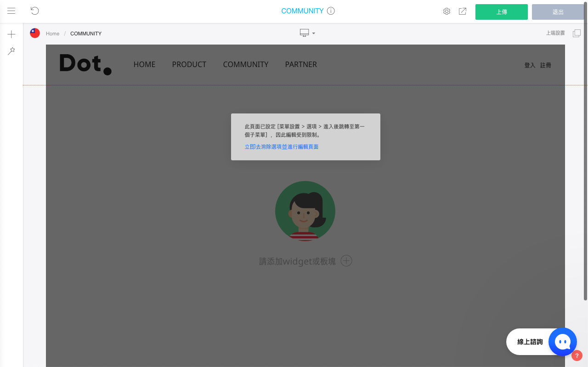This screenshot has width=588, height=367.
Task: Click the red question mark help icon
Action: tap(577, 356)
